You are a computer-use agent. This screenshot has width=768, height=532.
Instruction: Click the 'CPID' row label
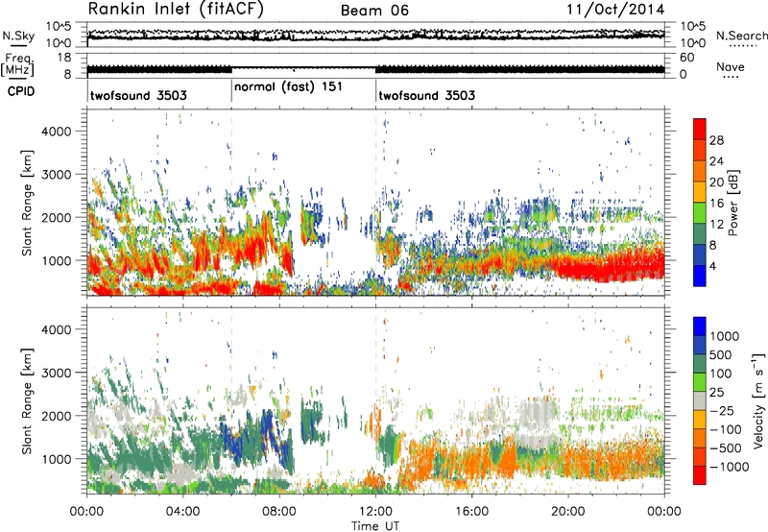coord(21,91)
